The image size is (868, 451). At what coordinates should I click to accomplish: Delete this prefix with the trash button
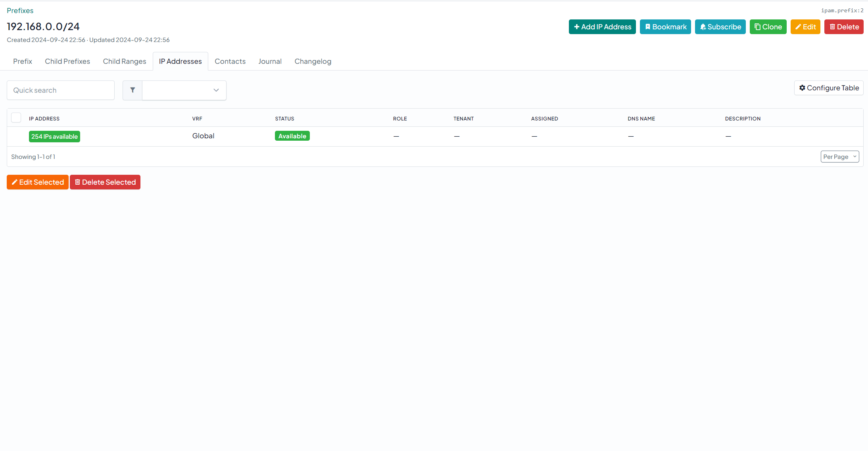(x=843, y=27)
